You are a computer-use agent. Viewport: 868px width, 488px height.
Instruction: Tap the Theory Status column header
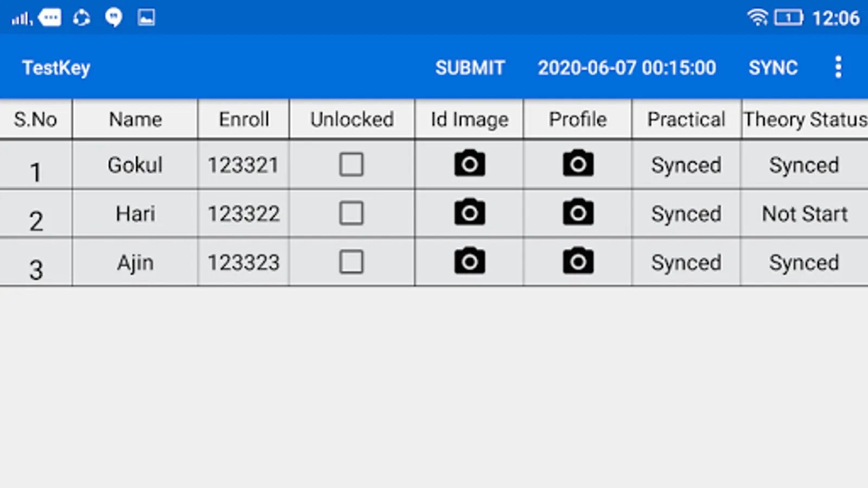click(x=805, y=119)
